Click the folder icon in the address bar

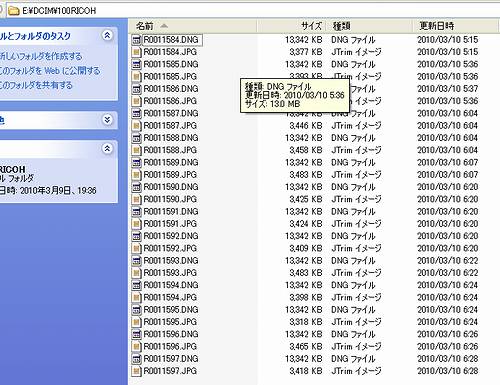[14, 11]
